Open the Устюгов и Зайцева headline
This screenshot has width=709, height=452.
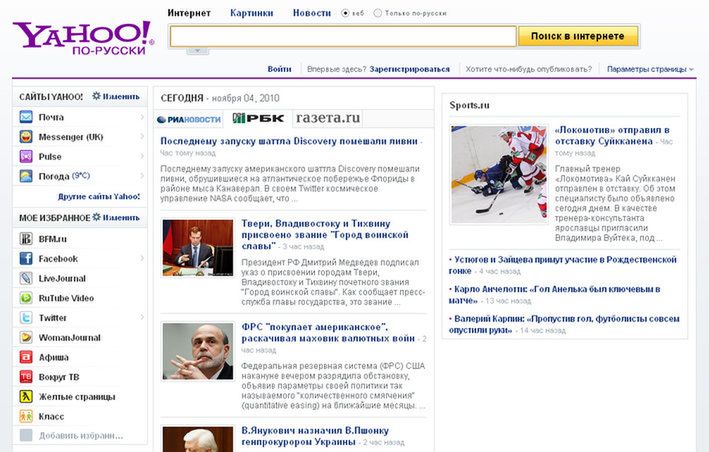[562, 265]
